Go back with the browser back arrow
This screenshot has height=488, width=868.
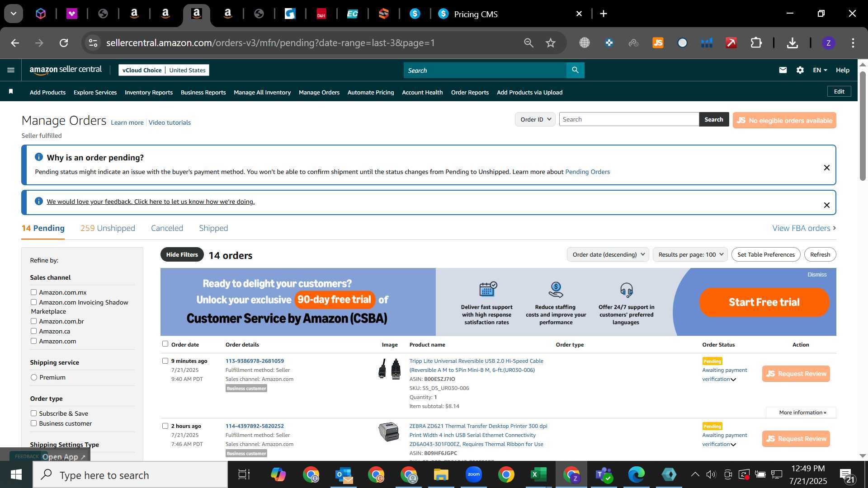15,43
